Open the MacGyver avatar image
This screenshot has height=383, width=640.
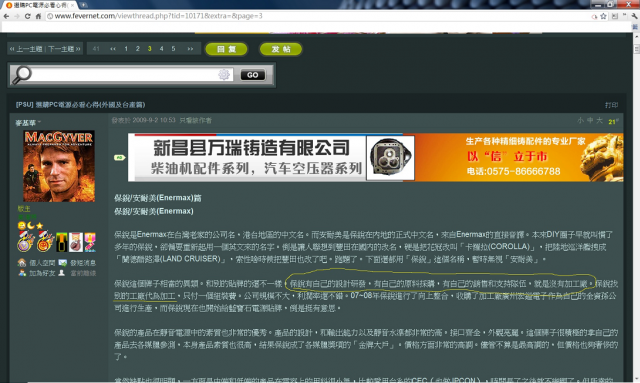(x=59, y=166)
